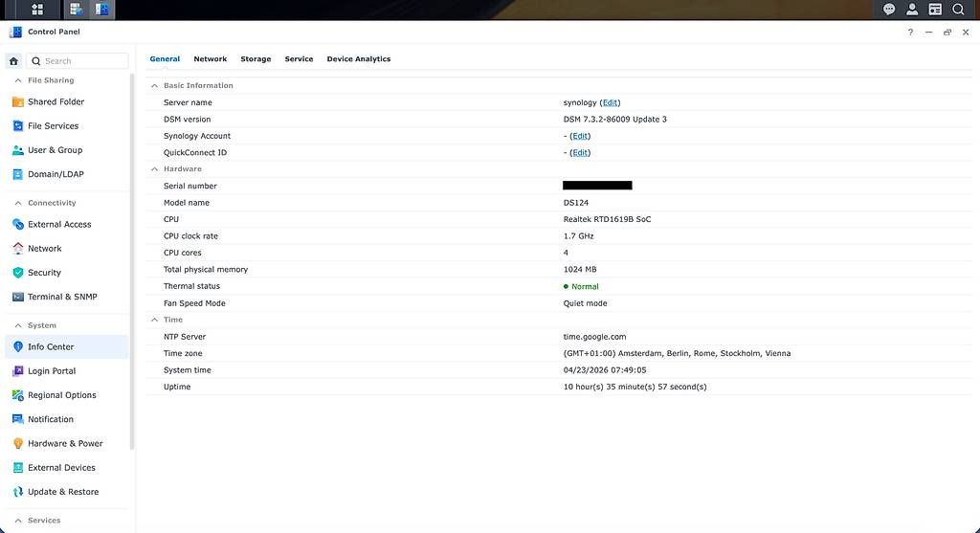Open the Login Portal icon
Image resolution: width=980 pixels, height=533 pixels.
click(18, 371)
